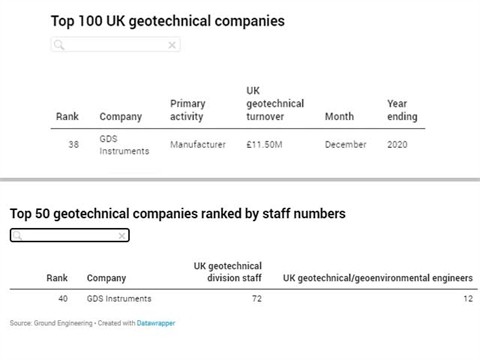
Task: Sort top table by Company column header
Action: coord(121,117)
